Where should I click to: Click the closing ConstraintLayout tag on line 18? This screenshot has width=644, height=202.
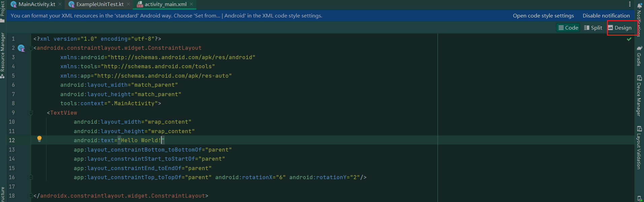pyautogui.click(x=121, y=196)
